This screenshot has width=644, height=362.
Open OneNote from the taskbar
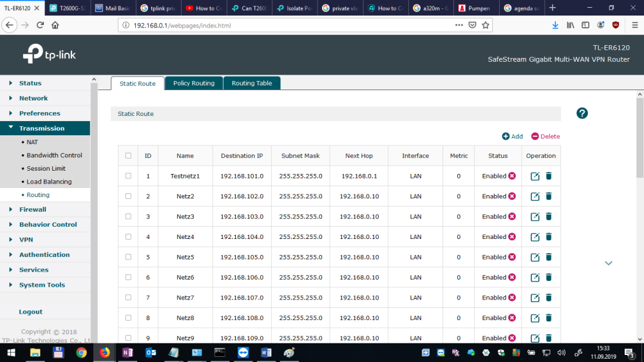point(128,352)
